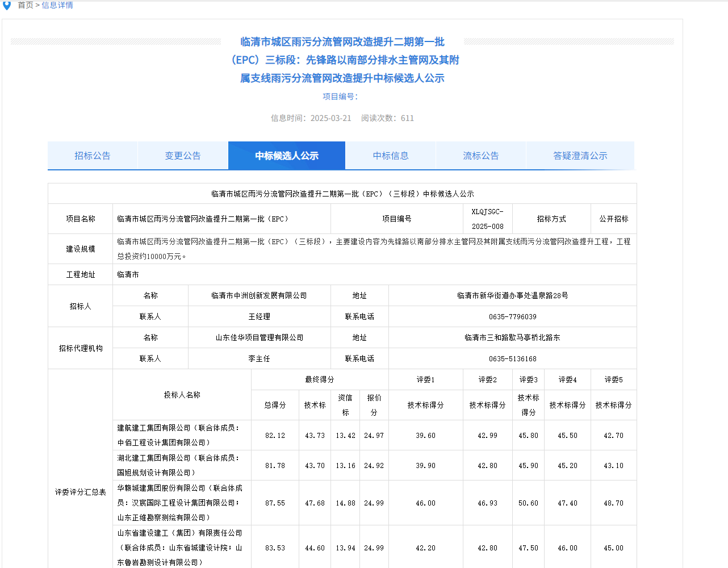The image size is (728, 568).
Task: Click the 评委5 column header
Action: coord(614,379)
